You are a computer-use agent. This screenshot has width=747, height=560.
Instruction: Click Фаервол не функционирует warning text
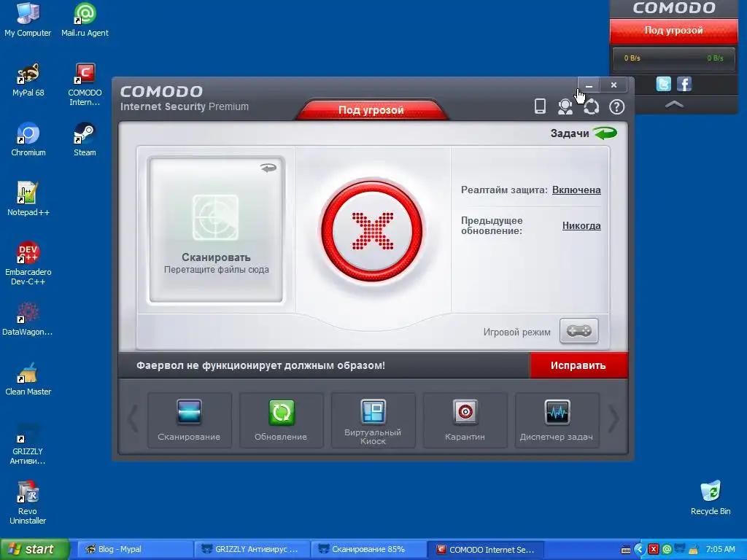pos(260,366)
